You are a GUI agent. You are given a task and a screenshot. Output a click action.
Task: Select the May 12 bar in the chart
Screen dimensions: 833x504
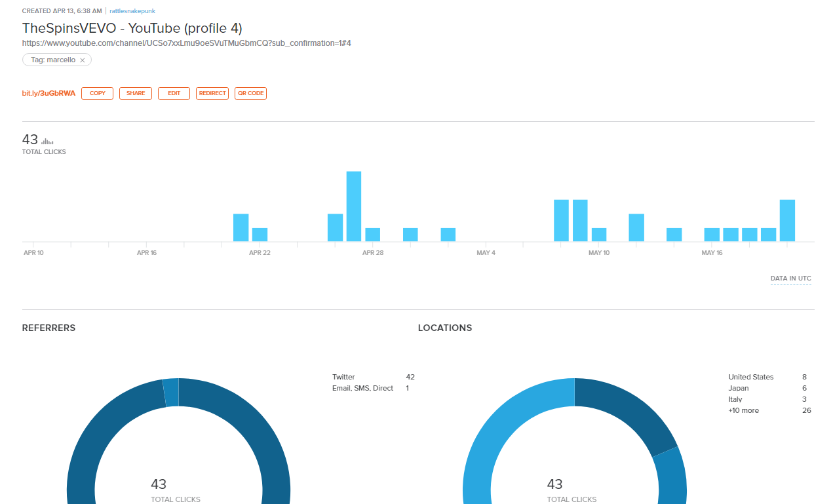coord(636,227)
